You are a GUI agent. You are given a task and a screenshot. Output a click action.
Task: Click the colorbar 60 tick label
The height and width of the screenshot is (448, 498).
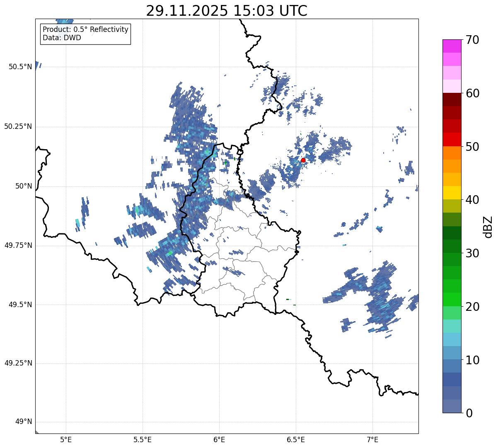(472, 93)
